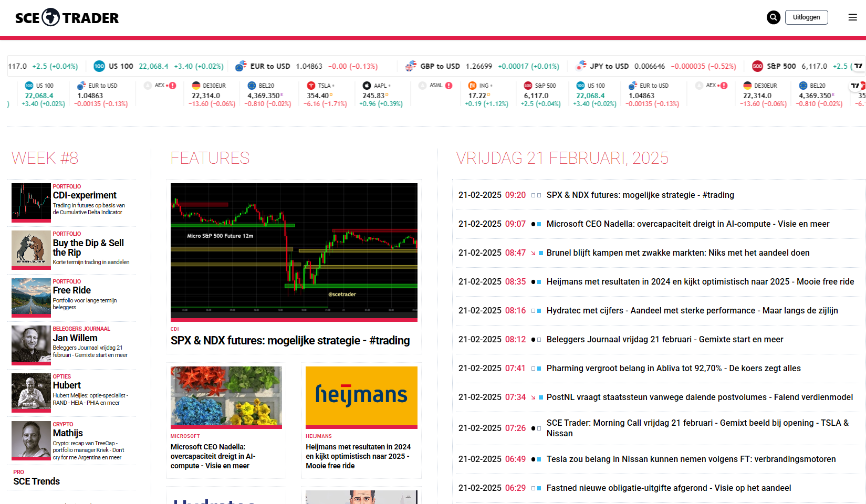Image resolution: width=866 pixels, height=504 pixels.
Task: Select the CRYPTO category label
Action: [63, 424]
